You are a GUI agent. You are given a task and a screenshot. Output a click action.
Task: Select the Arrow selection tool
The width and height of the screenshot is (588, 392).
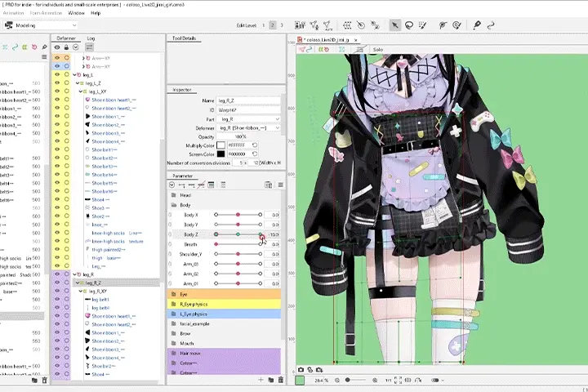tap(394, 25)
